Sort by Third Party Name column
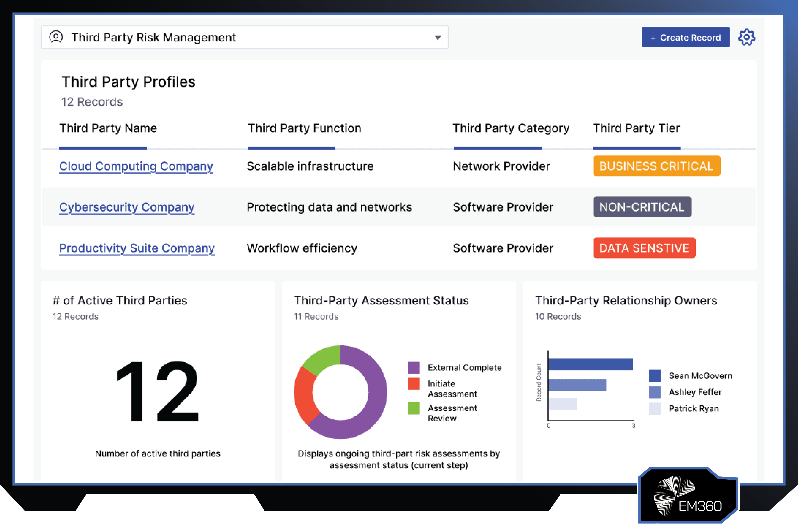 [x=108, y=128]
